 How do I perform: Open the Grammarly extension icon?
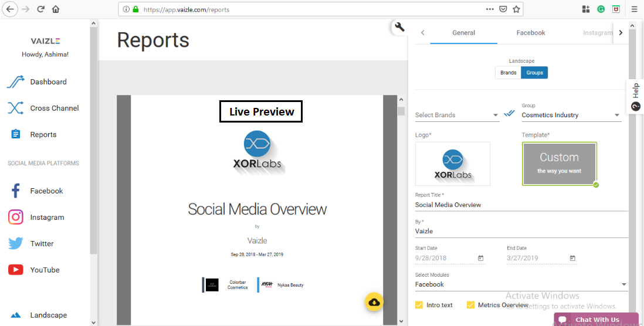click(601, 9)
